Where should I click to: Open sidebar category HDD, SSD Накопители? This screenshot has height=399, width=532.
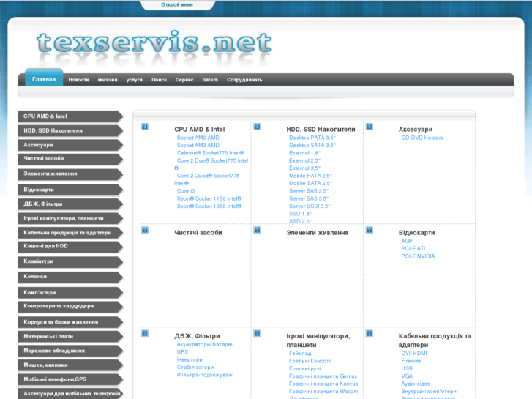(70, 131)
